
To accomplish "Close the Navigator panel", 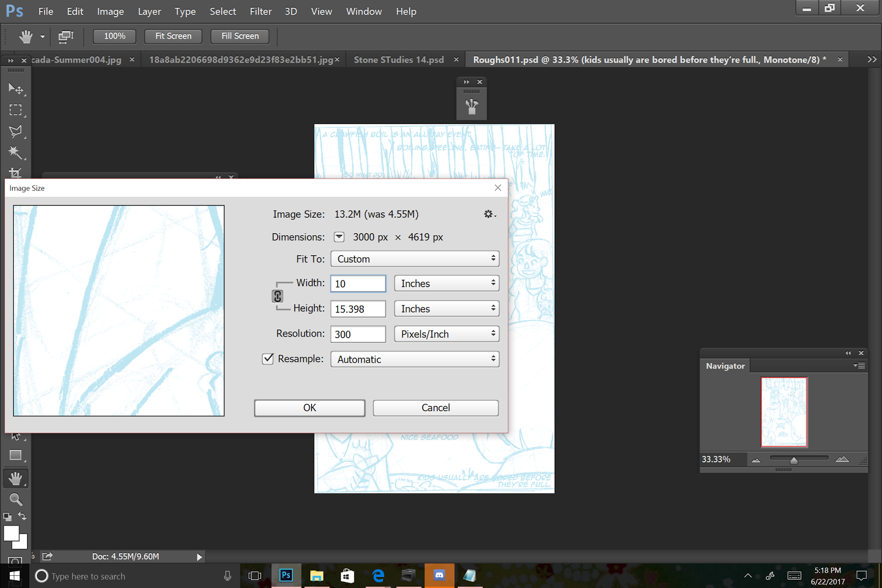I will coord(861,353).
